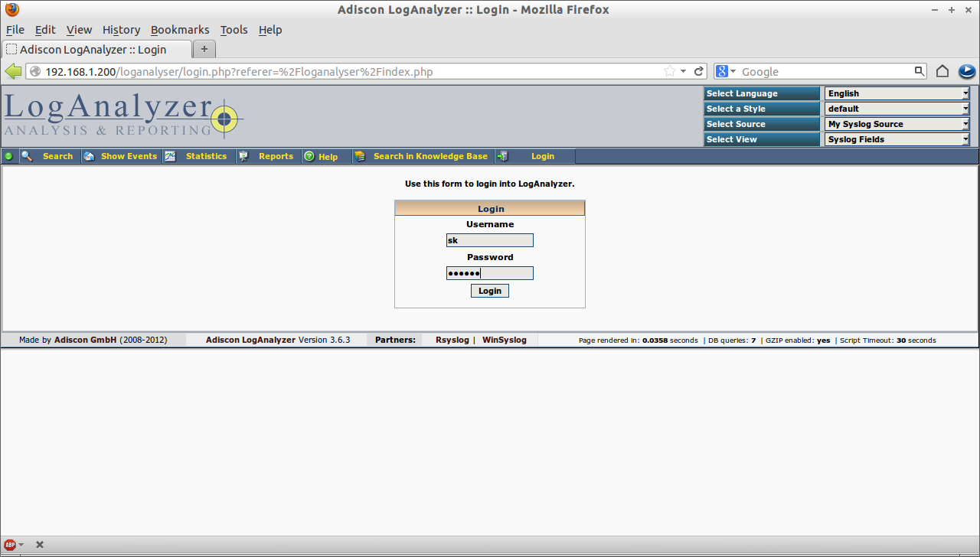This screenshot has width=980, height=557.
Task: Reload the page with refresh icon
Action: [x=699, y=71]
